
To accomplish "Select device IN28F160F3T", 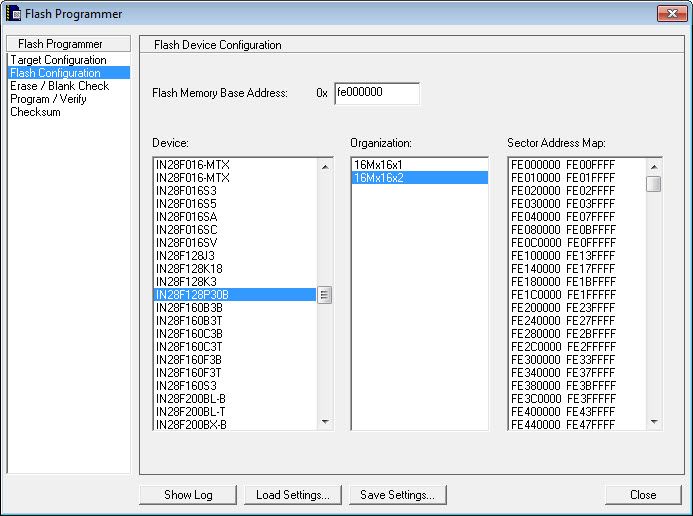I will [235, 373].
